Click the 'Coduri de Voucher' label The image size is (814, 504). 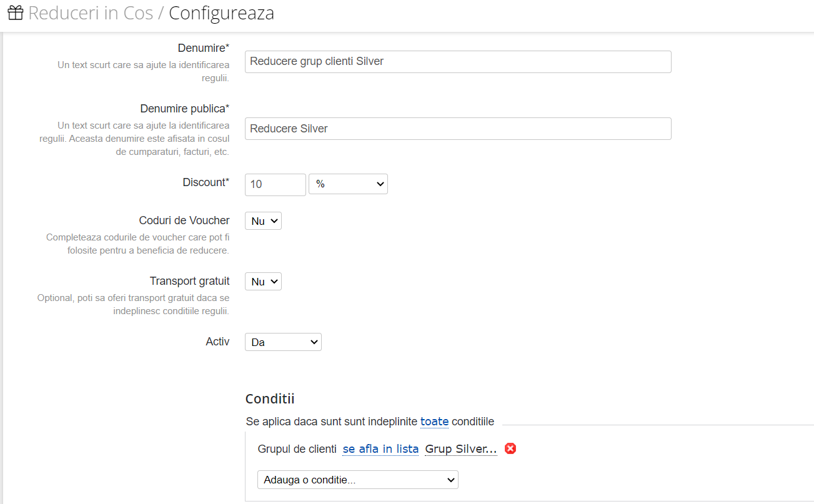(x=184, y=220)
